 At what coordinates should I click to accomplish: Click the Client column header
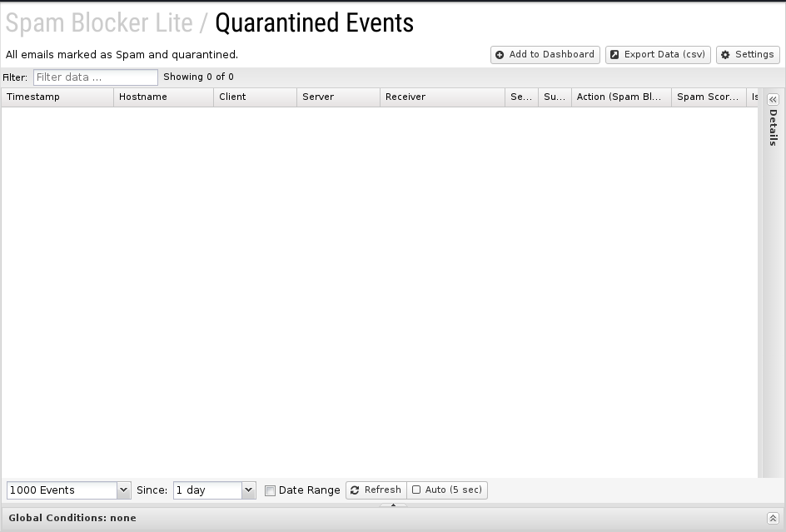(x=255, y=97)
